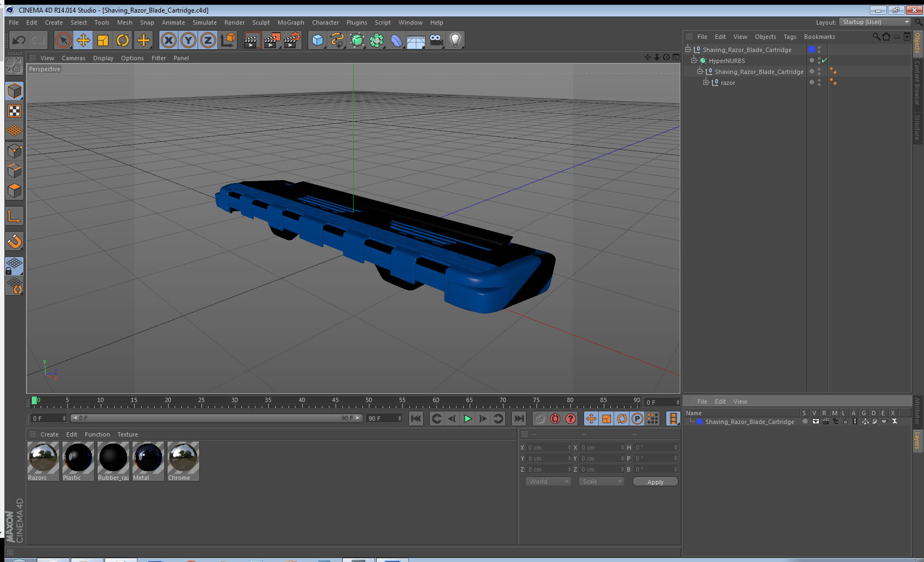Toggle locked workplane

pos(14,266)
